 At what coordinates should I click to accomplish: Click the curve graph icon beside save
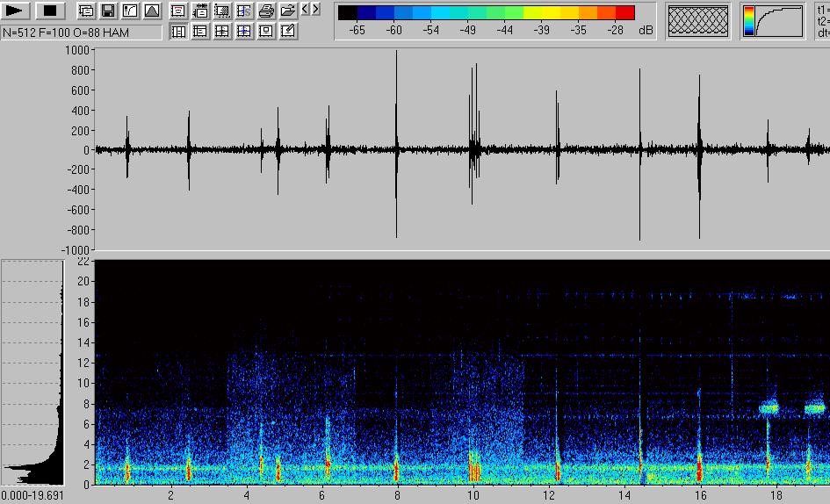130,11
